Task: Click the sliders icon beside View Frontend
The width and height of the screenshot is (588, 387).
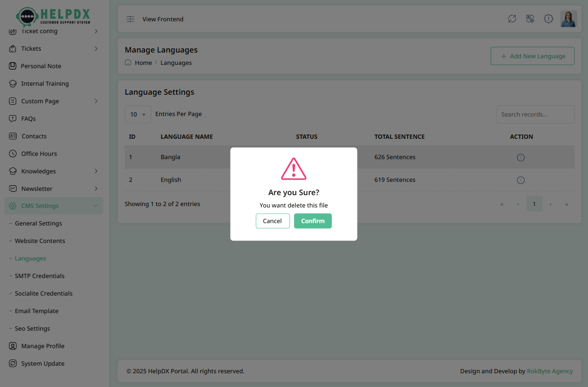Action: pyautogui.click(x=130, y=19)
